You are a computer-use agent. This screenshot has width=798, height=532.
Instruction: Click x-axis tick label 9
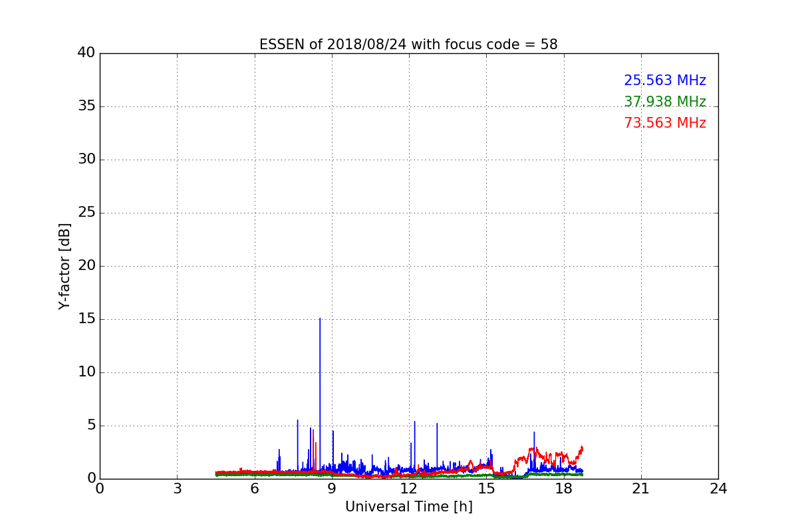[332, 489]
